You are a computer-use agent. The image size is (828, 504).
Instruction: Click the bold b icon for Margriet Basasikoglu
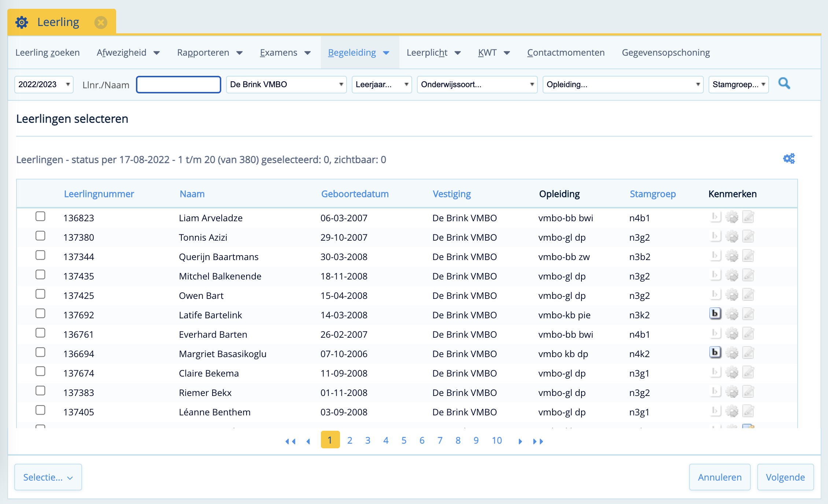point(715,353)
